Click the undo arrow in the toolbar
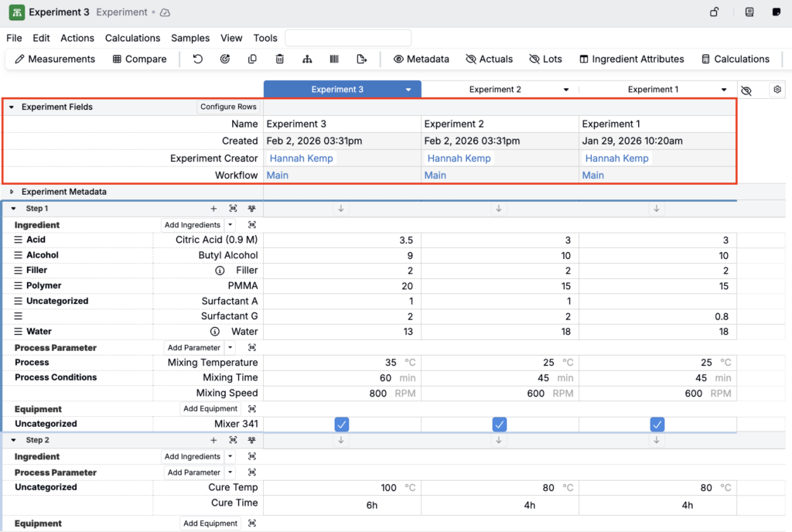Viewport: 792px width, 532px height. point(198,59)
